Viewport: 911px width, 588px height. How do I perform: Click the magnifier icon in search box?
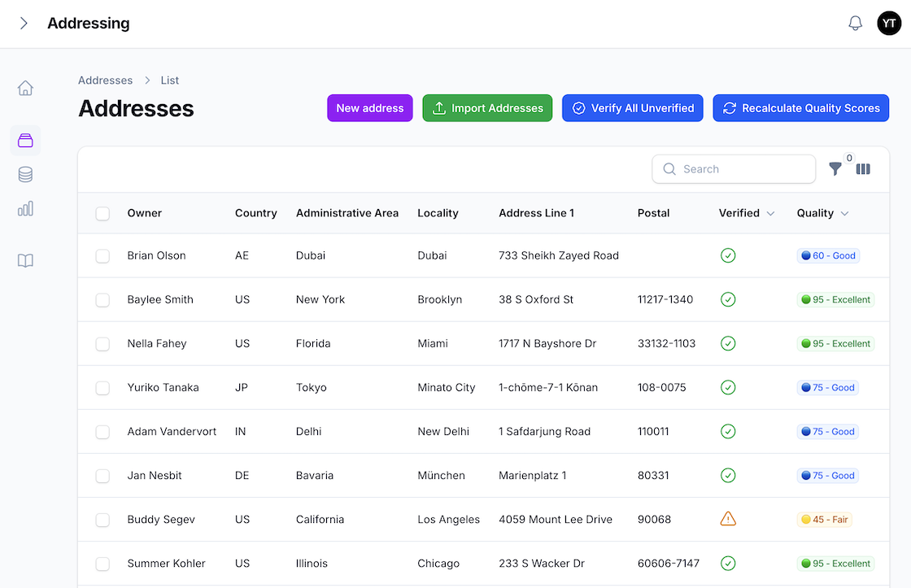(669, 169)
